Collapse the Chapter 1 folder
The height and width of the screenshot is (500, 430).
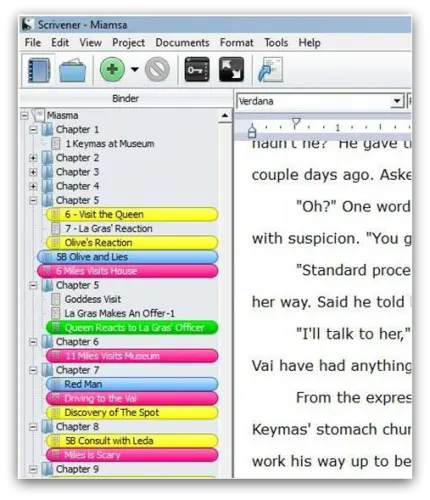click(33, 129)
